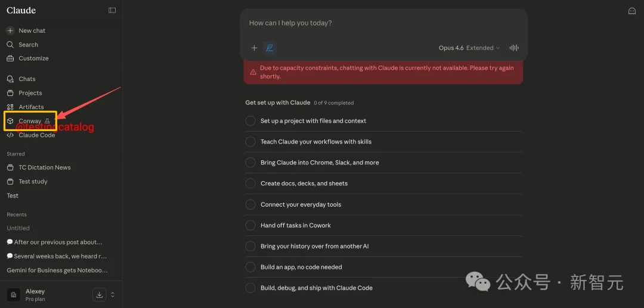Open the Opus 4.6 Extended model dropdown

coord(469,48)
